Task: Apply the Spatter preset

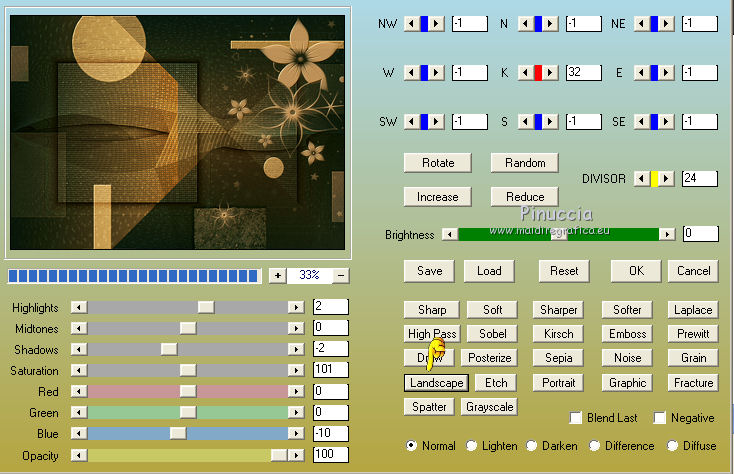Action: (429, 407)
